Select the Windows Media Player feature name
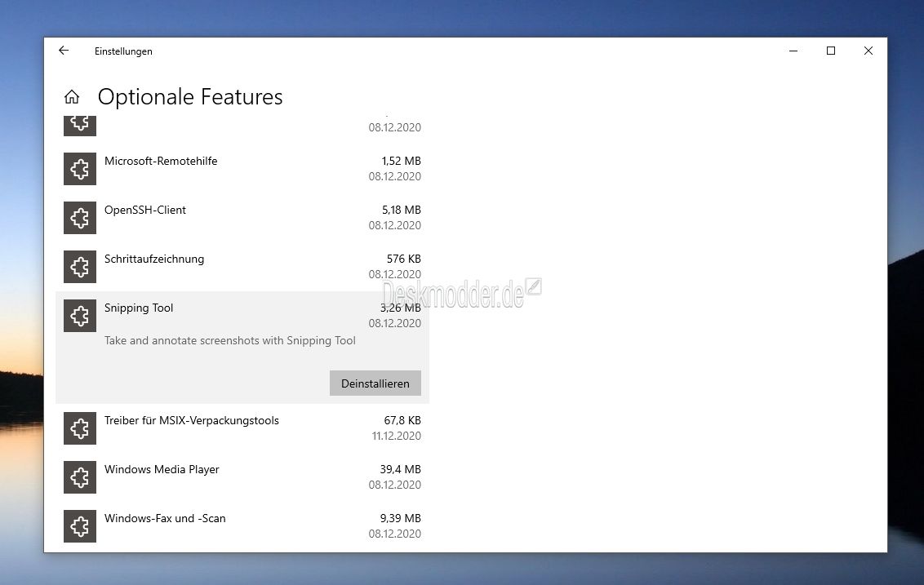924x585 pixels. click(162, 469)
